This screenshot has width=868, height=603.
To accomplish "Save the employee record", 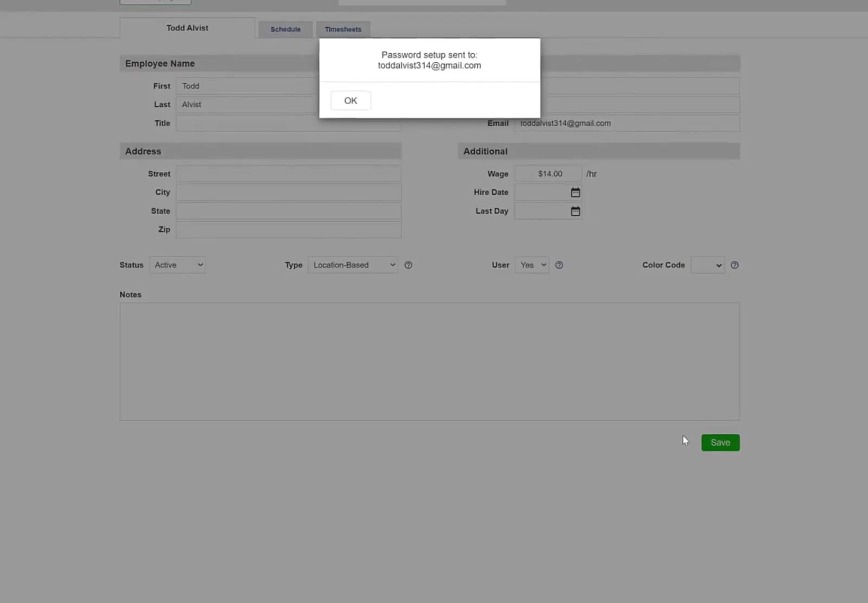I will [720, 442].
